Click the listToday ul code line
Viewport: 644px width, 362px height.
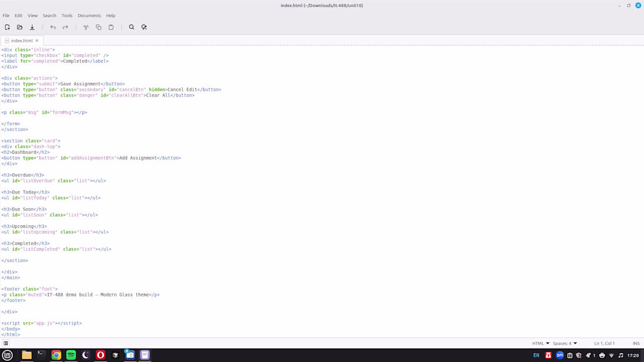pos(51,198)
